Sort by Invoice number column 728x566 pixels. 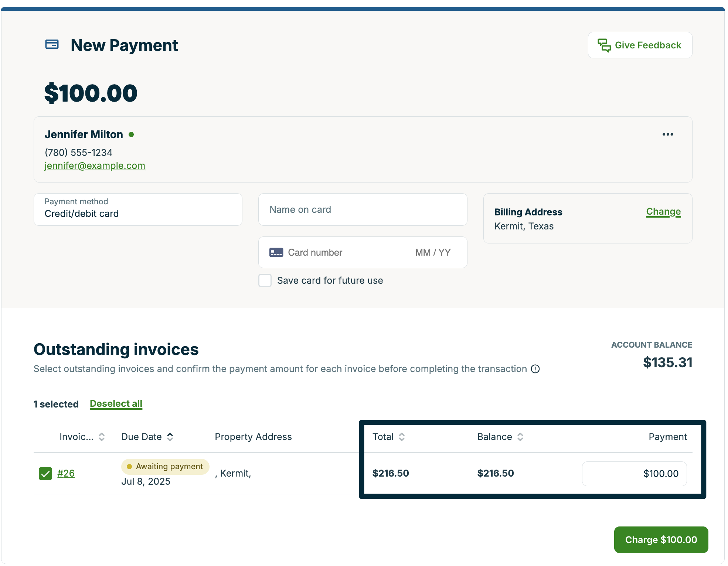click(101, 437)
